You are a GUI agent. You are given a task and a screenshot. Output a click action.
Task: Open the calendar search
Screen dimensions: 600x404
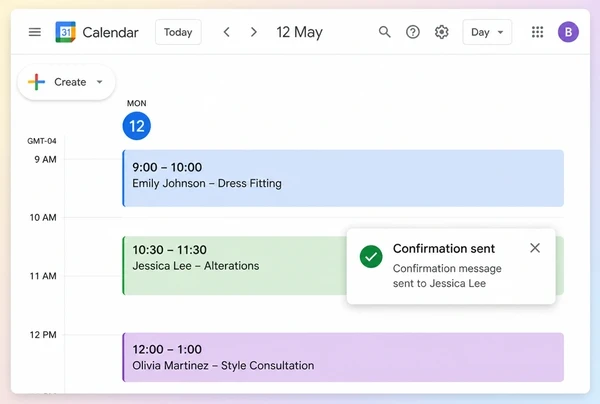click(385, 32)
